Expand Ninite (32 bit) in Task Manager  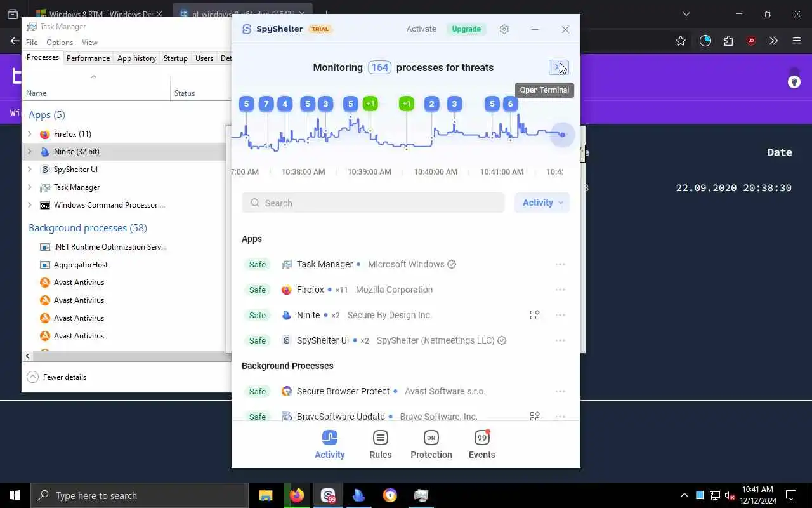30,152
